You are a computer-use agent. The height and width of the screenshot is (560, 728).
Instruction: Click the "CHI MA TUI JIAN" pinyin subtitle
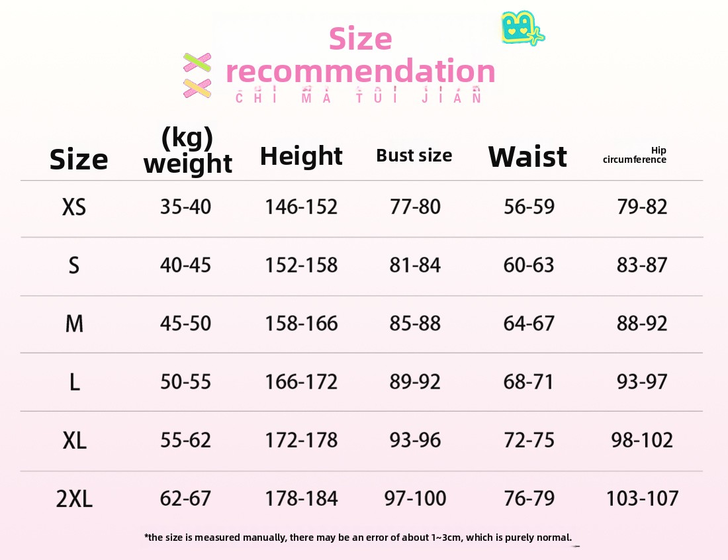[359, 98]
